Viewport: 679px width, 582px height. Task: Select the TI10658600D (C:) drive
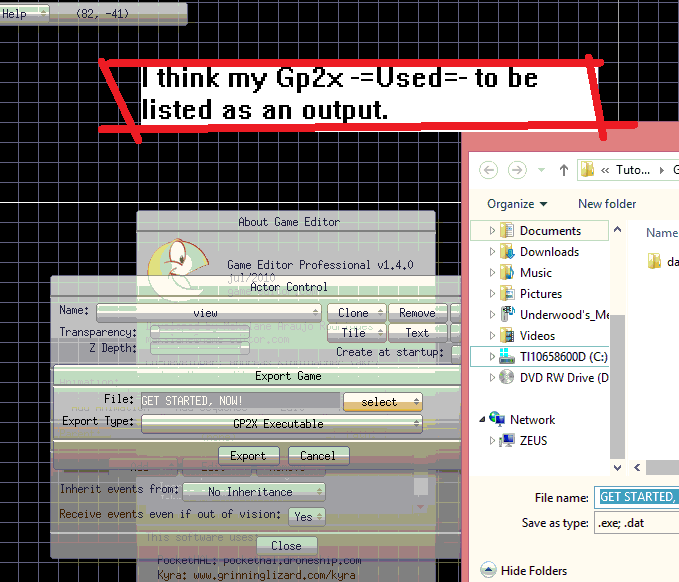coord(563,356)
